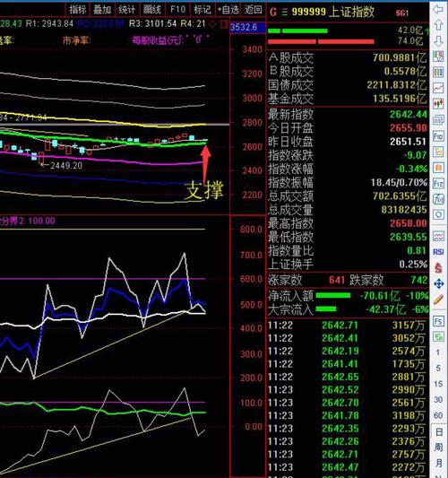
Task: Open the line trend chart icon
Action: (x=438, y=88)
